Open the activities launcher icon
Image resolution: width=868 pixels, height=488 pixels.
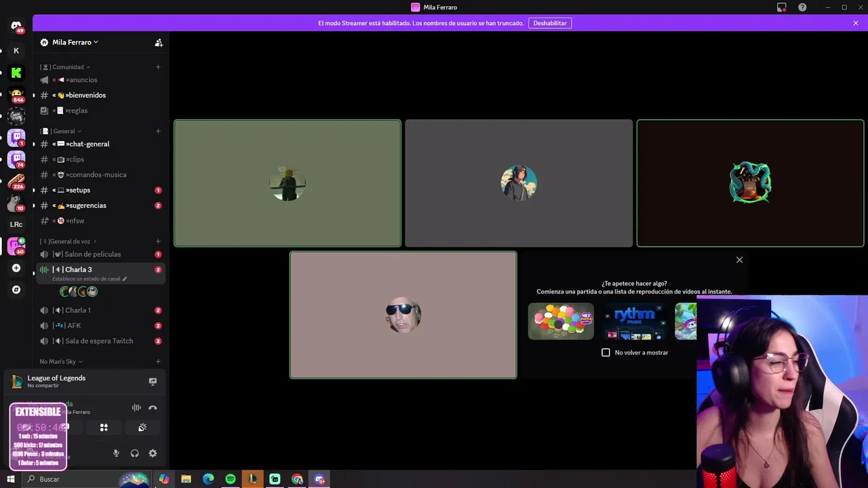104,428
